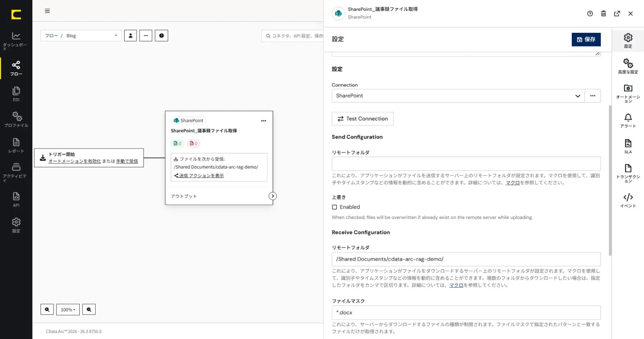Go to the フロー sidebar section
Screen dimensions: 644x339
pos(16,68)
